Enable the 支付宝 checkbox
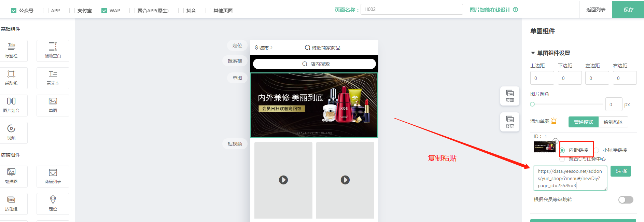Screen dimensions: 644x222 click(72, 11)
